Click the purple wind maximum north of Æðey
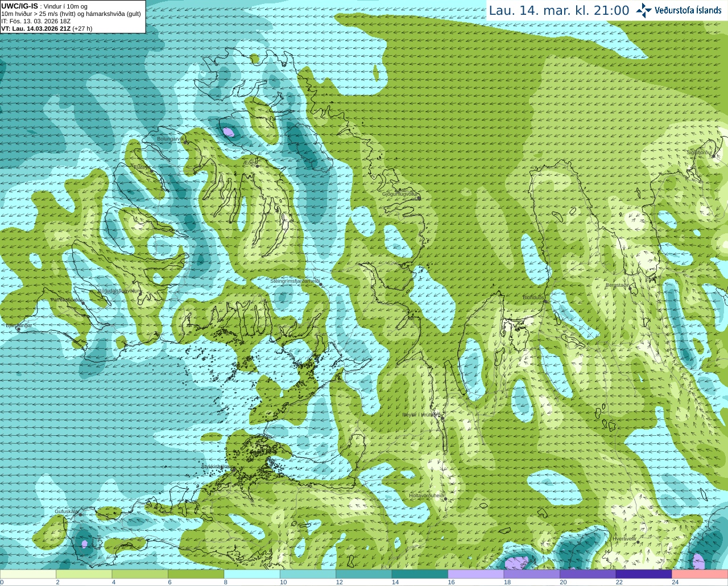 pyautogui.click(x=228, y=132)
